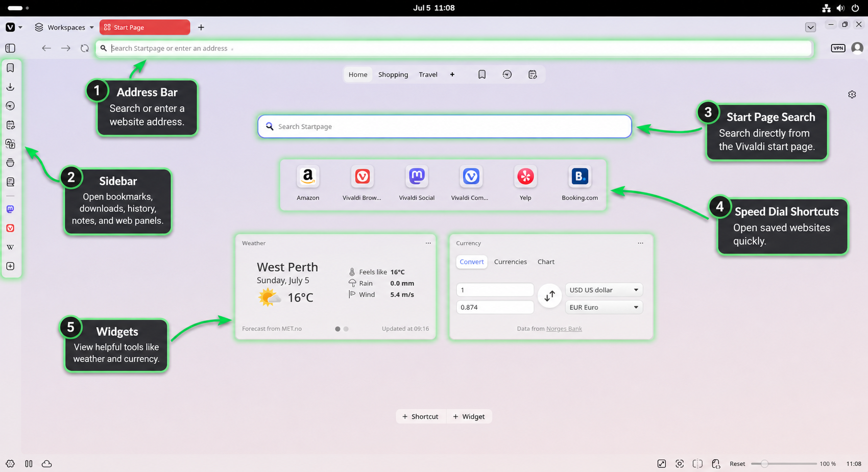Open browser settings gear in the status bar
The width and height of the screenshot is (868, 472).
(x=10, y=464)
